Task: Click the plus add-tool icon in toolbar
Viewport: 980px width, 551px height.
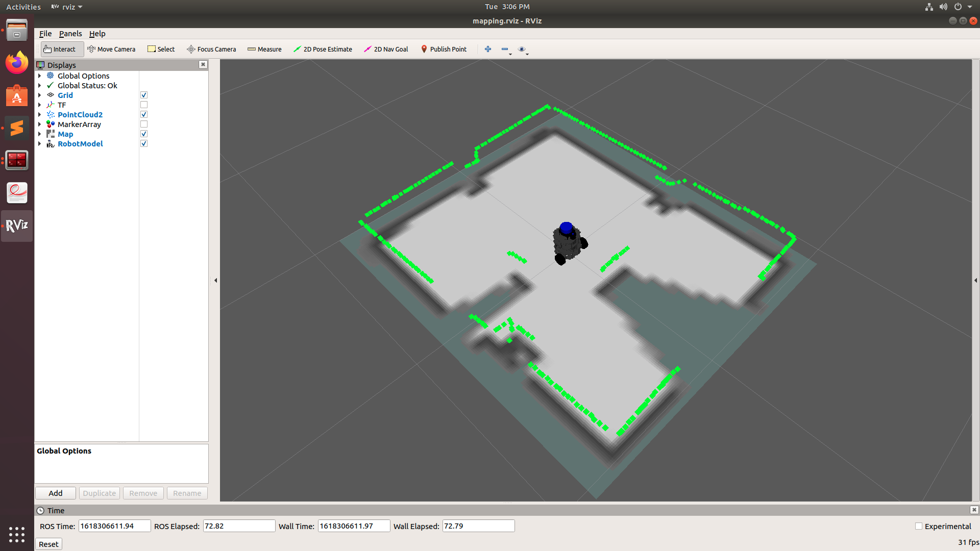Action: (x=488, y=49)
